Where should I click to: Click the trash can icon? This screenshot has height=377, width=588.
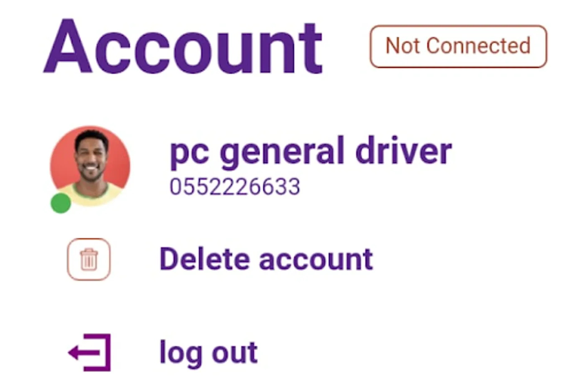coord(89,259)
